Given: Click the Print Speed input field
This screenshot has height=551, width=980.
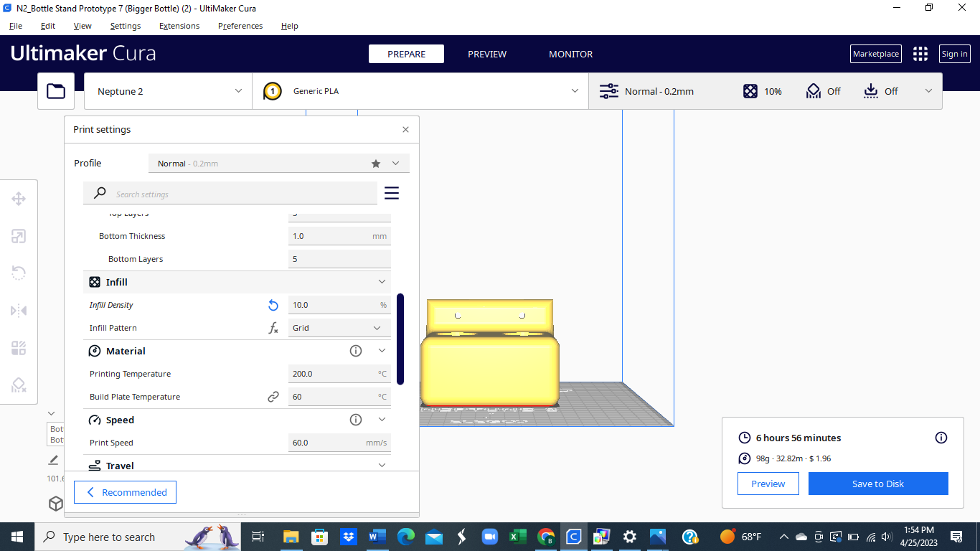Looking at the screenshot, I should coord(339,443).
